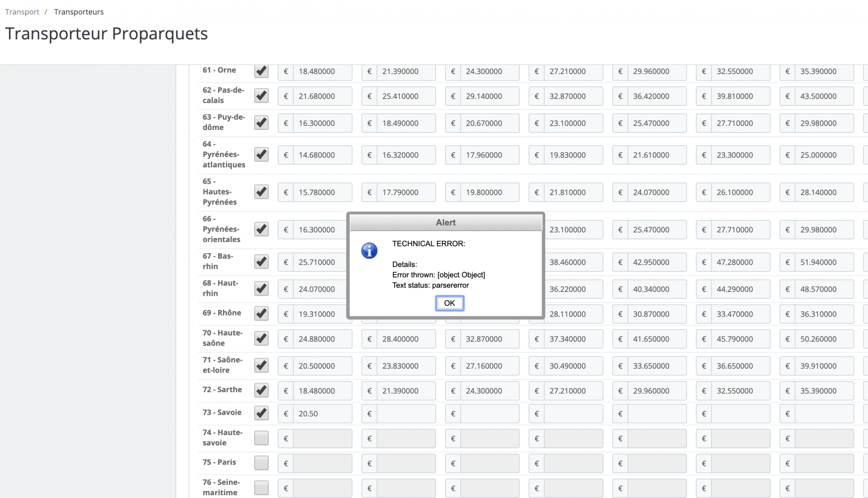Viewport: 868px width, 498px height.
Task: Uncheck the 61 - Orne checkbox
Action: point(261,71)
